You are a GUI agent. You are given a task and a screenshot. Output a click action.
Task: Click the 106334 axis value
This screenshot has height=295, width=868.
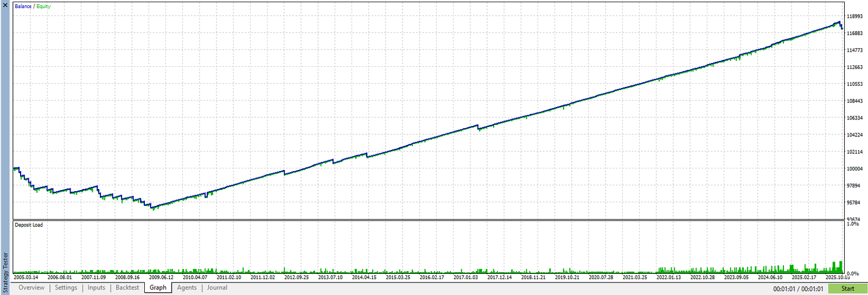(x=855, y=118)
